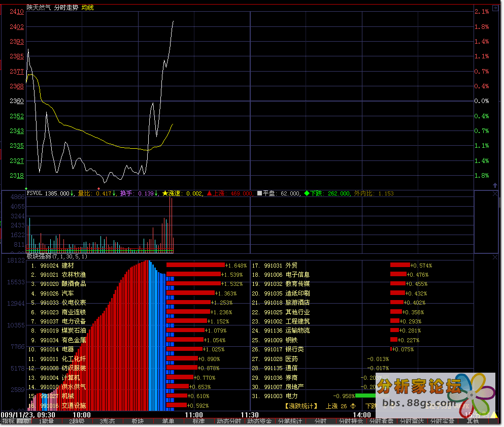Click the diamond icon next to 上涨 26
Image resolution: width=504 pixels, height=427 pixels.
pyautogui.click(x=353, y=406)
